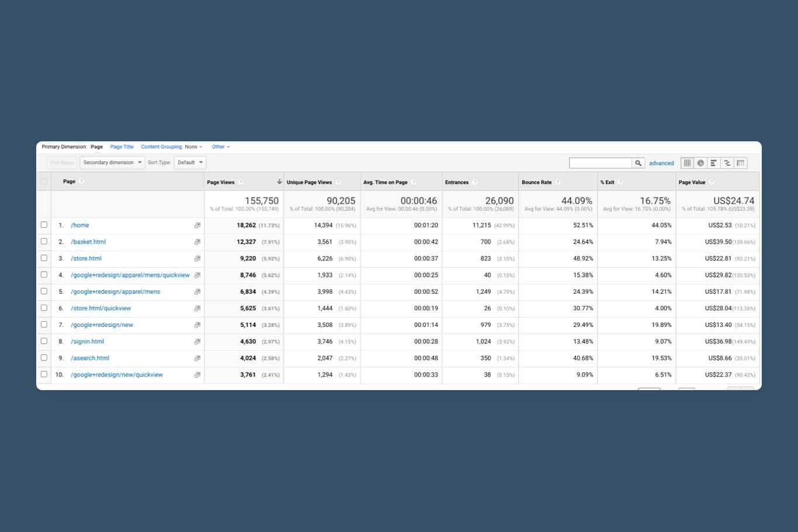Click the descending sort arrow on Page Views
Viewport: 798px width, 532px height.
pyautogui.click(x=280, y=182)
